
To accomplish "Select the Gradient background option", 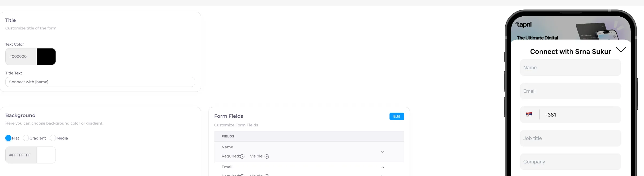I will click(x=26, y=138).
